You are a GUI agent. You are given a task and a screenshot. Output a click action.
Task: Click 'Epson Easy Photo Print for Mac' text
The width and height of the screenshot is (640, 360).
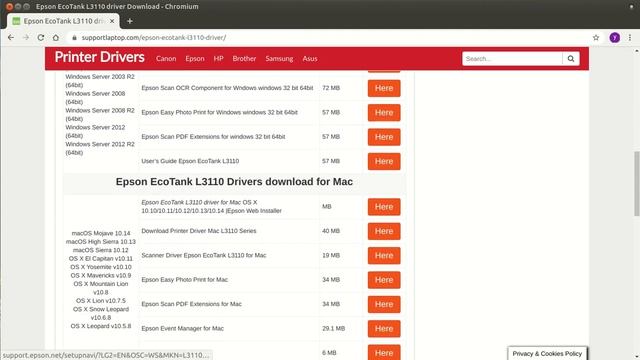[184, 280]
